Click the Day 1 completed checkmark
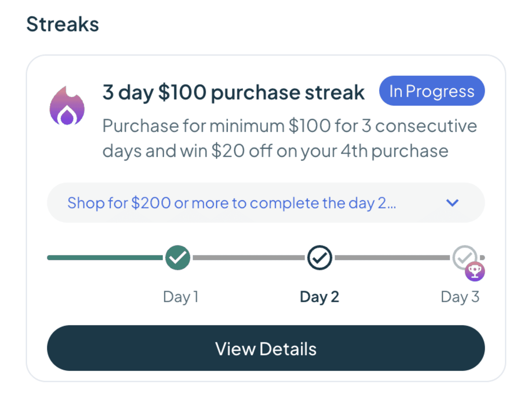Screen dimensions: 532x399 (x=178, y=258)
